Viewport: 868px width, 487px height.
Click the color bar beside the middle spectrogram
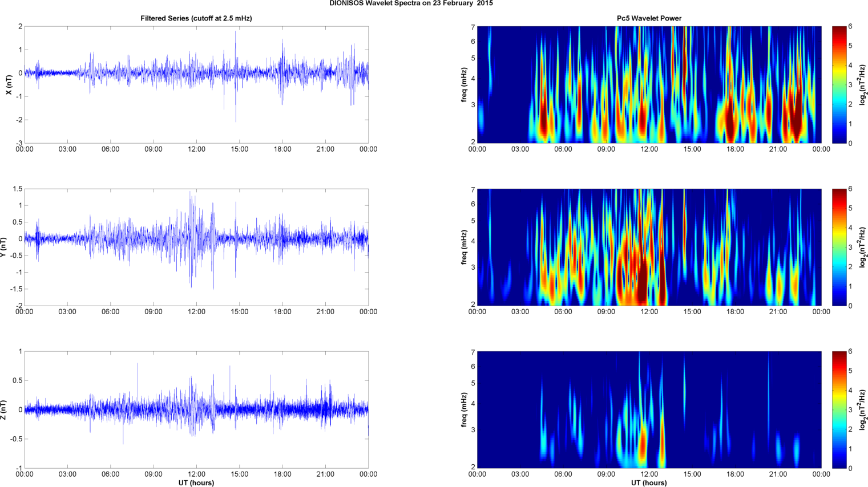pyautogui.click(x=839, y=247)
